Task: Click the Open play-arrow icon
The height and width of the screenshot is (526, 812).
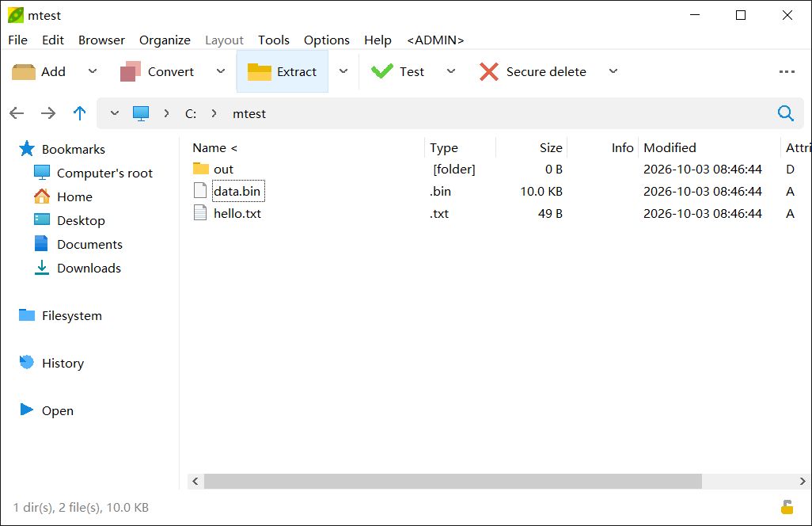Action: (26, 410)
